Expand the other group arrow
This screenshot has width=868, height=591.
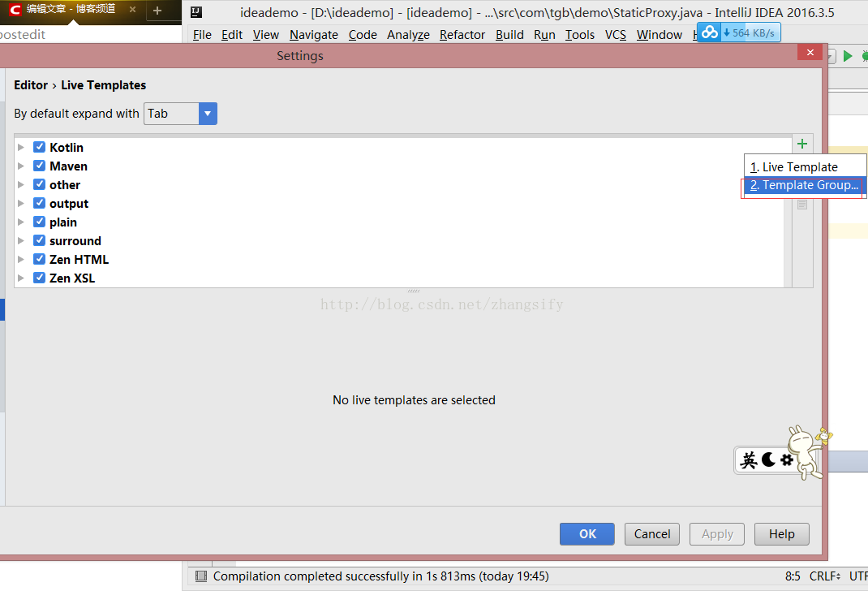tap(21, 184)
